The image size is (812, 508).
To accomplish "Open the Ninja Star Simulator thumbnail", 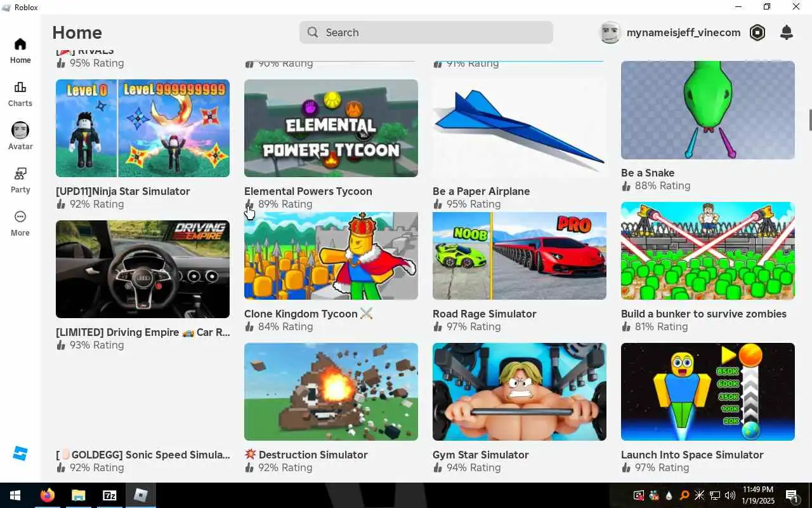I will pos(143,128).
